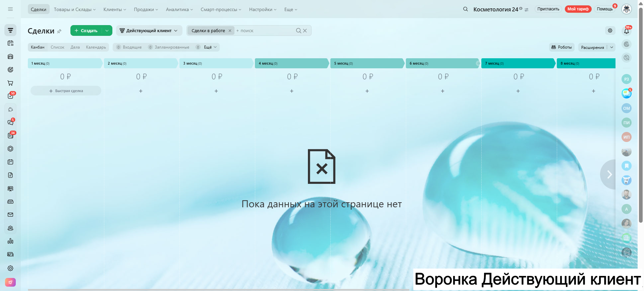Open the target goal icon in left sidebar

tap(10, 70)
